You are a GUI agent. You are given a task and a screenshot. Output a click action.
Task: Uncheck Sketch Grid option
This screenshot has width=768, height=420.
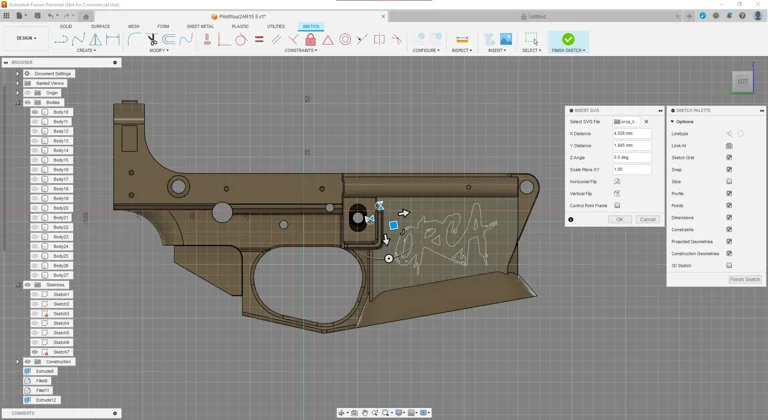729,158
